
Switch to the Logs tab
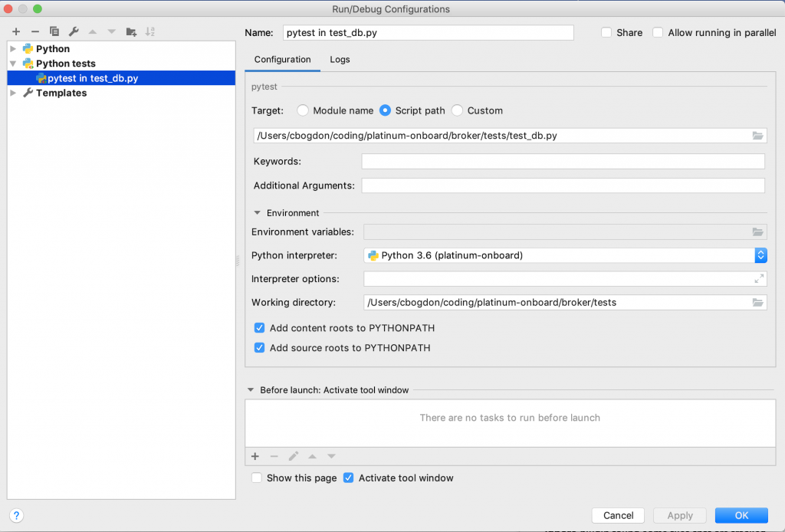coord(340,59)
